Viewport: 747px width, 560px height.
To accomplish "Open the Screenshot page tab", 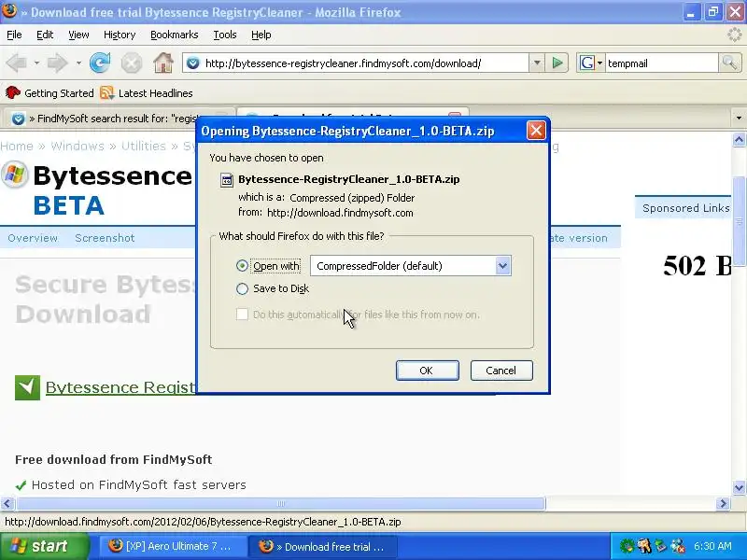I will pyautogui.click(x=105, y=238).
